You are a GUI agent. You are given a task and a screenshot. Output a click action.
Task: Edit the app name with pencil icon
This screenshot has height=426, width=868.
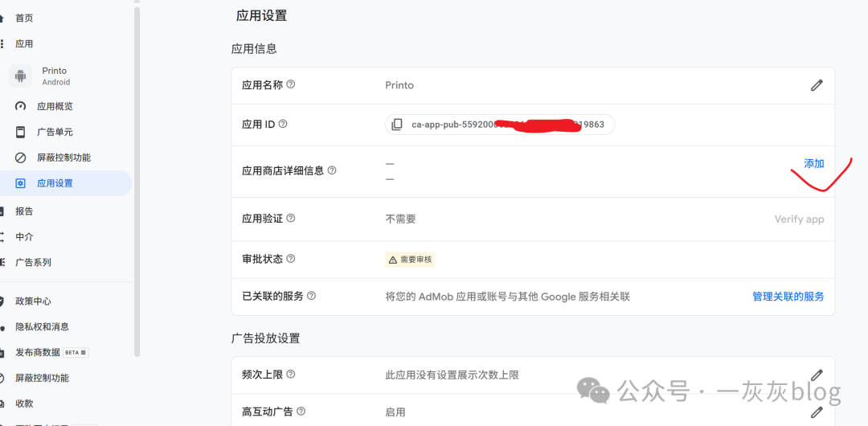pyautogui.click(x=817, y=84)
